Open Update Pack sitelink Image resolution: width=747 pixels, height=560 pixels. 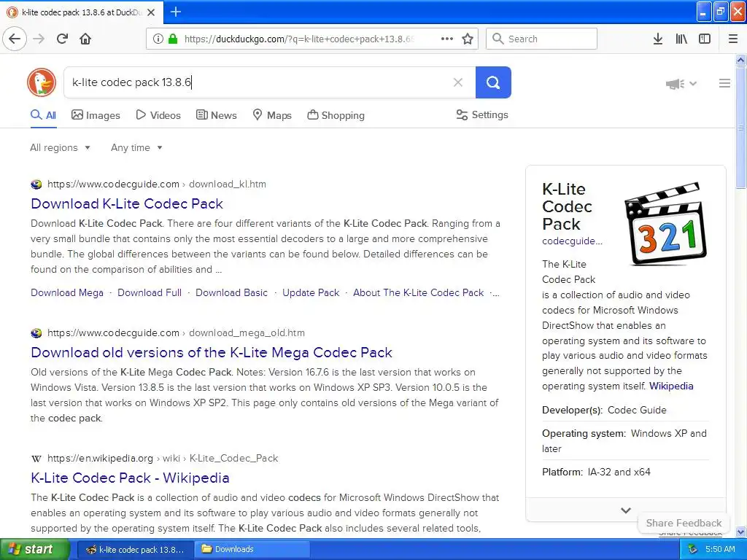pyautogui.click(x=311, y=293)
